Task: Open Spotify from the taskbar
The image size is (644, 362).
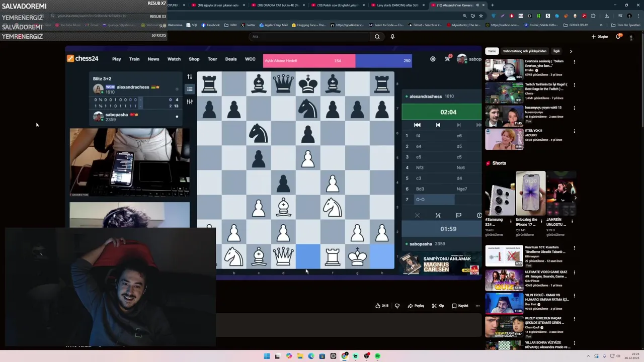Action: [x=377, y=356]
